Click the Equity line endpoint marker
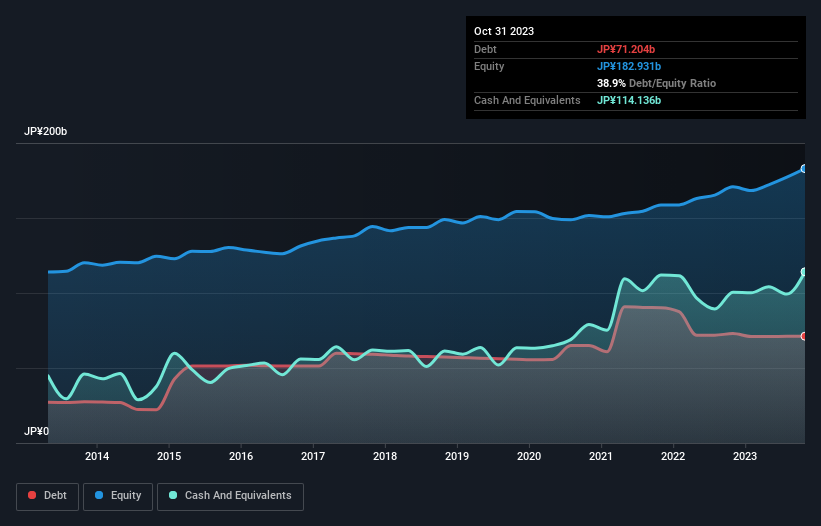This screenshot has width=821, height=526. pos(803,169)
